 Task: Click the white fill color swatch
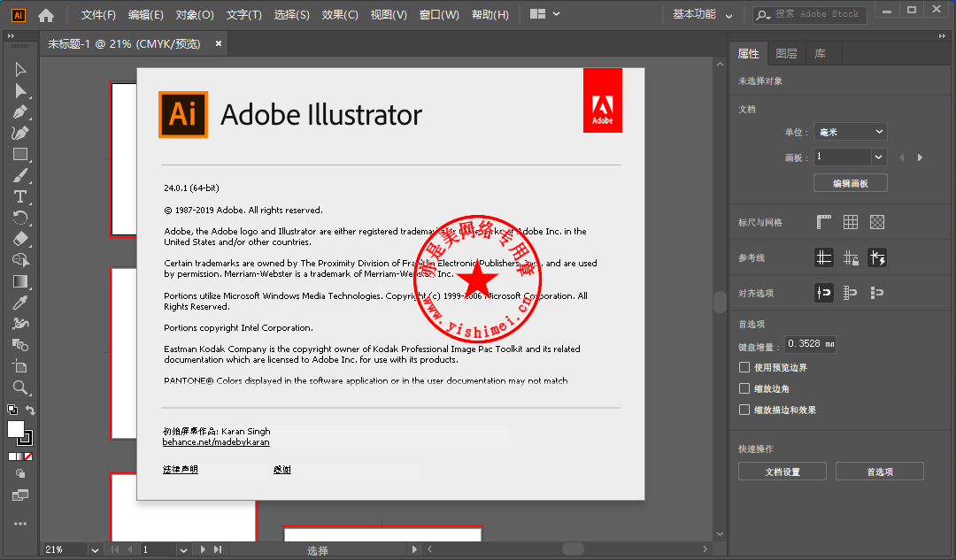tap(15, 429)
